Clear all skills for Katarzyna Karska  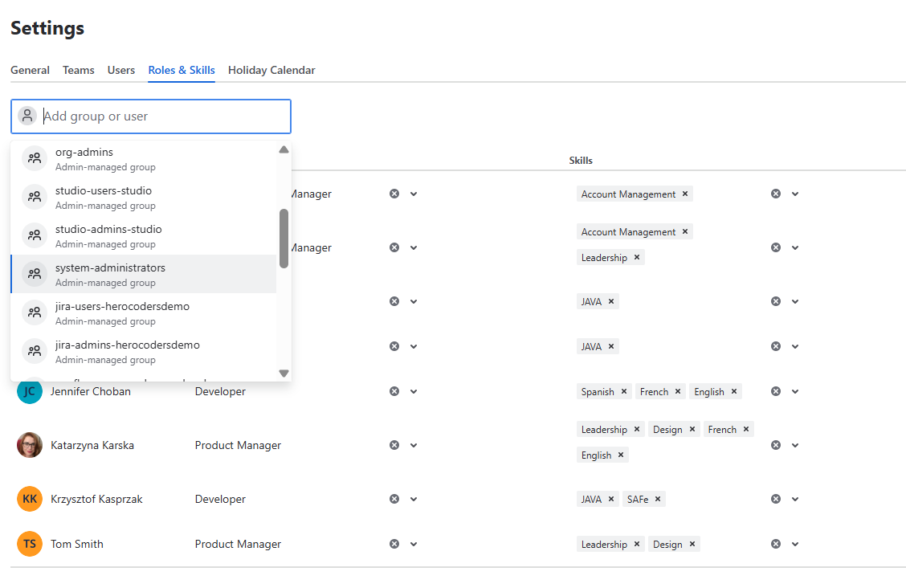pos(776,445)
